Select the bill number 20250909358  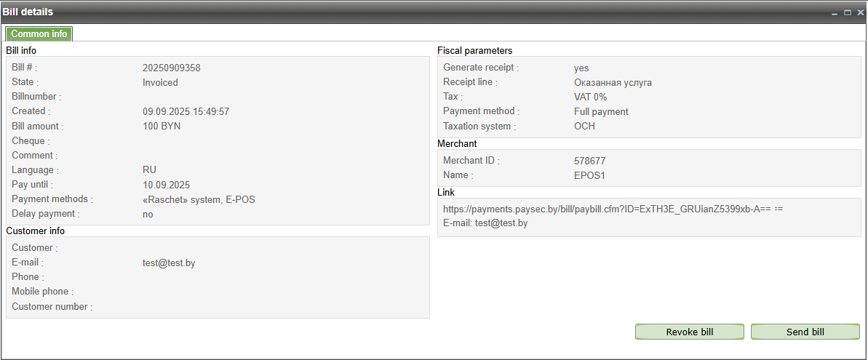(171, 68)
